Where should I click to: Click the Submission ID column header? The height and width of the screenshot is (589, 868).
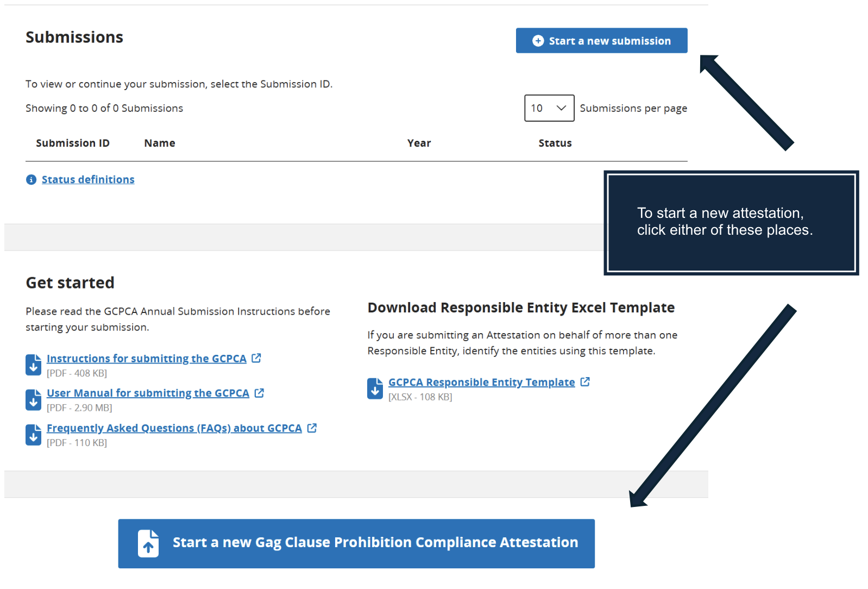click(73, 143)
